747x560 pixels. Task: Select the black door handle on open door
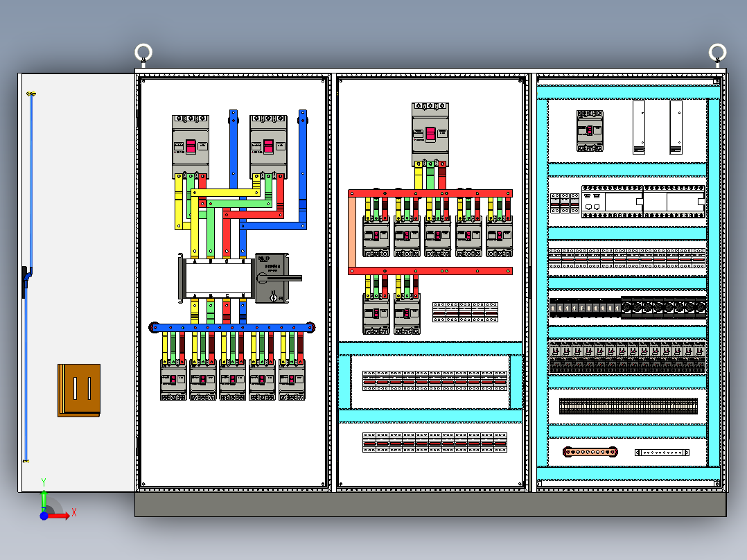tap(25, 281)
